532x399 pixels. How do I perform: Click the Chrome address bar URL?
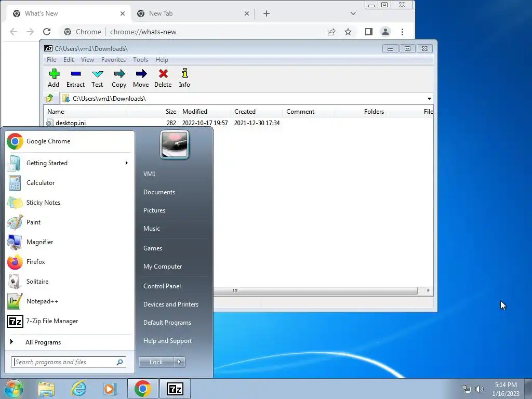click(143, 32)
